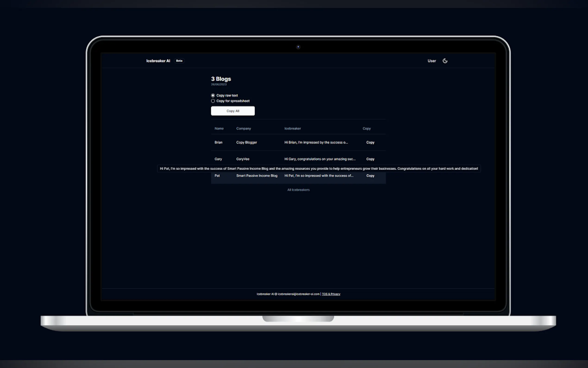Click the GaryVee company cell
Image resolution: width=588 pixels, height=368 pixels.
click(x=243, y=159)
